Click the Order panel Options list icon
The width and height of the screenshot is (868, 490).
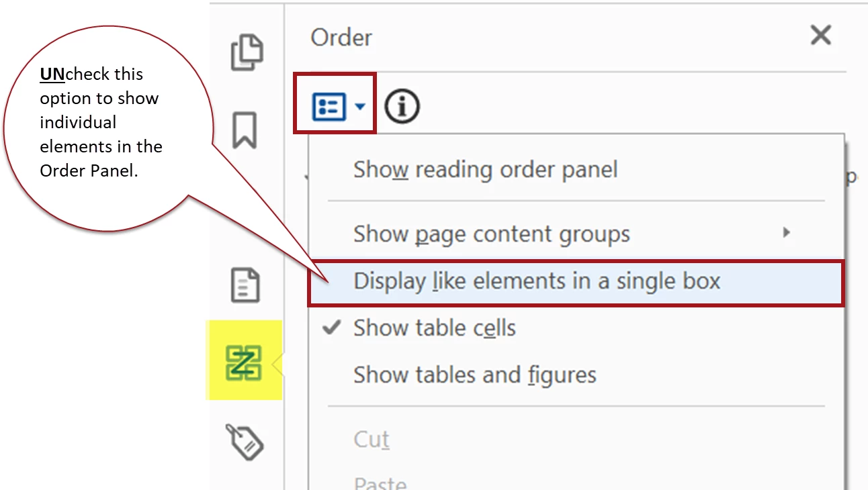pyautogui.click(x=329, y=106)
